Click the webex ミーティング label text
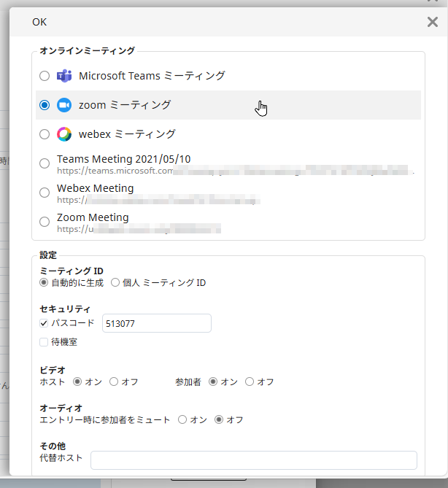Image resolution: width=448 pixels, height=488 pixels. point(127,134)
